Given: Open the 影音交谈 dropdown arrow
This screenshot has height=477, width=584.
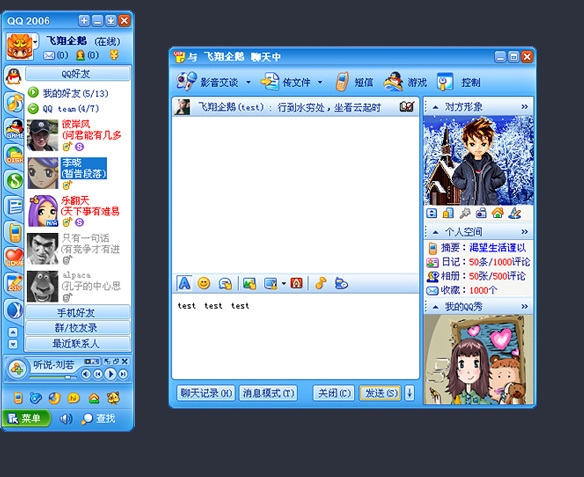Looking at the screenshot, I should click(x=248, y=82).
